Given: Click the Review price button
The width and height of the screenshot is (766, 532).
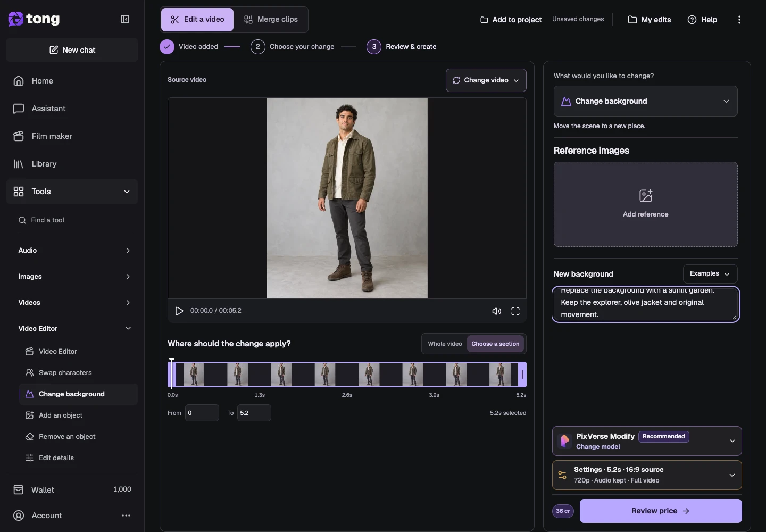Looking at the screenshot, I should pyautogui.click(x=661, y=511).
